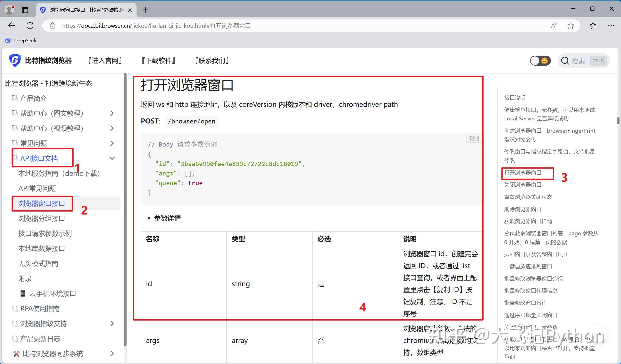Screen dimensions: 621x364
Task: Open 产品更新日志 sidebar item
Action: pos(40,339)
